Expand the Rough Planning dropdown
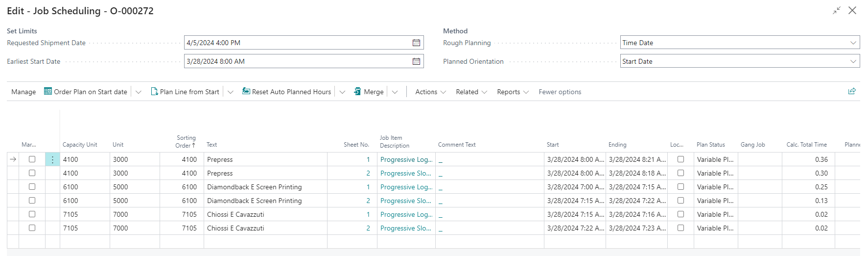The width and height of the screenshot is (868, 256). [x=853, y=43]
